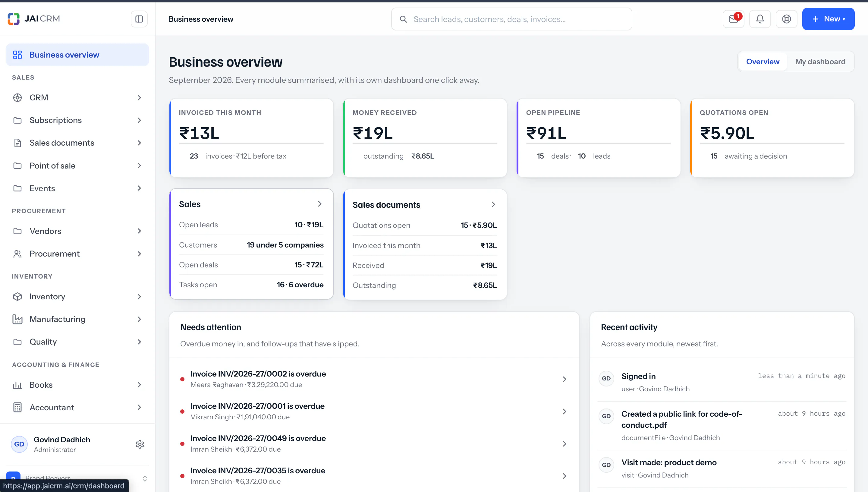Open Events in the sidebar

(x=77, y=188)
